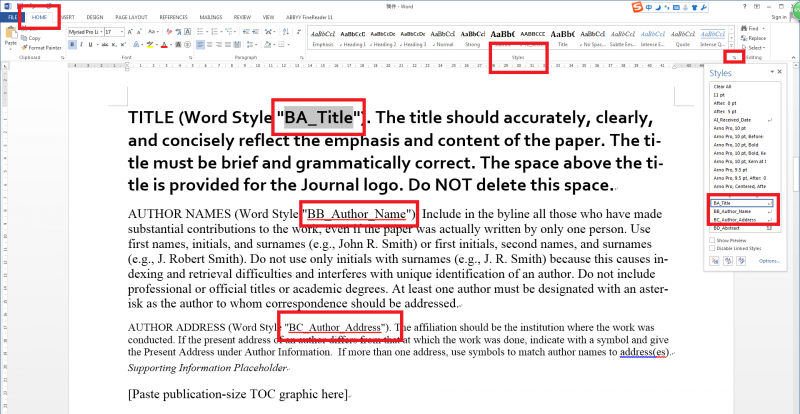Apply the Quote style from gallery
800x414 pixels.
pyautogui.click(x=683, y=39)
